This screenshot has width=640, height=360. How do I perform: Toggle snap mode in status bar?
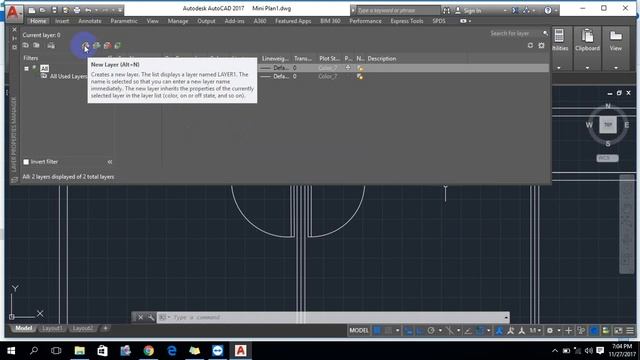coord(389,331)
